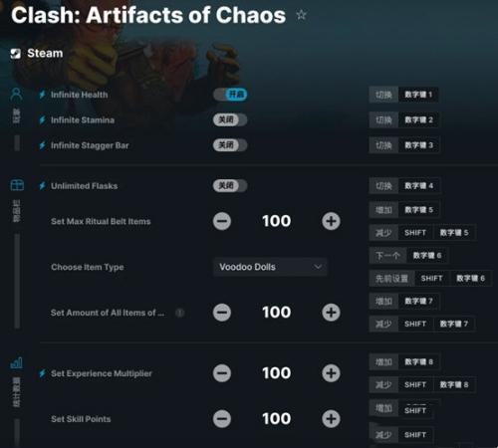Turn off the Infinite Health toggle
The image size is (498, 448).
coord(230,95)
